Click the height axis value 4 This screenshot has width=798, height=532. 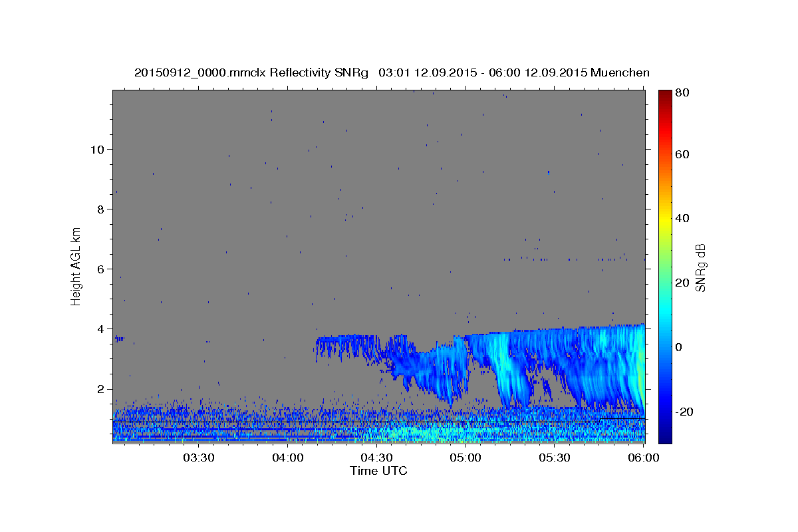coord(100,329)
